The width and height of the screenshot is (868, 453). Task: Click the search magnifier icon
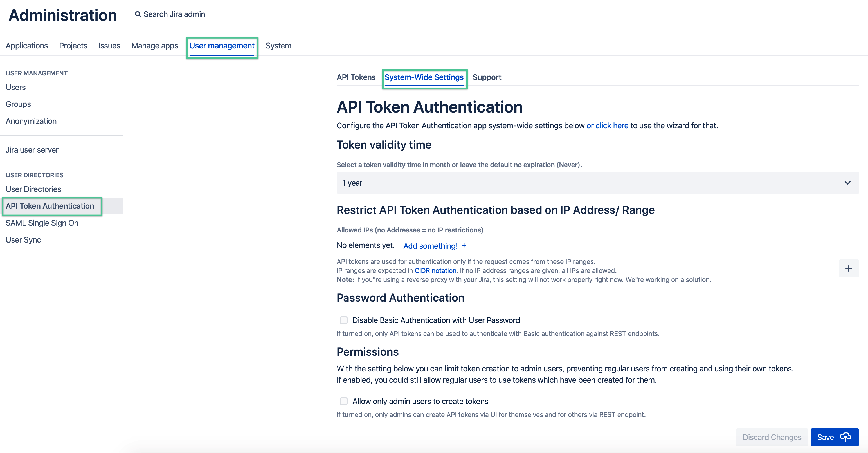(x=138, y=14)
